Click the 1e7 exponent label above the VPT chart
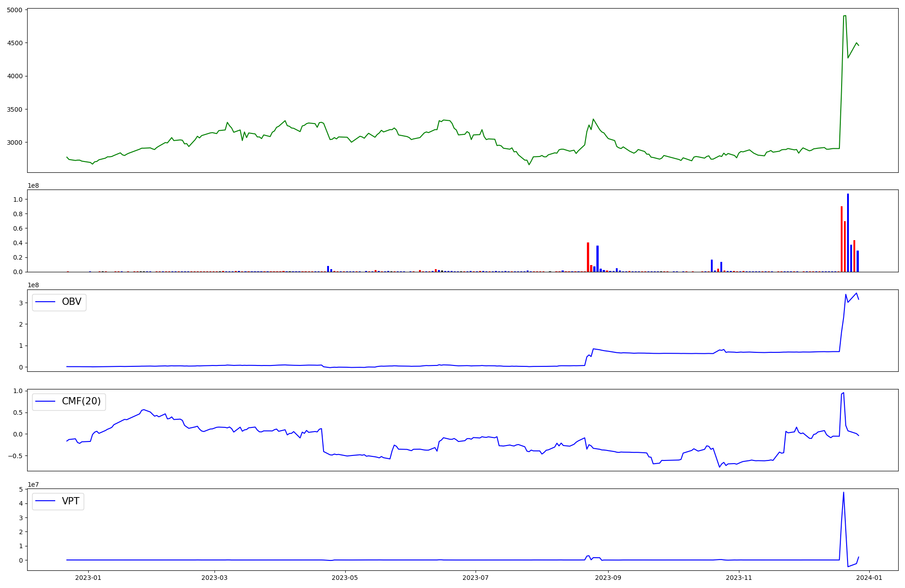Viewport: 905px width, 588px height. tap(33, 485)
